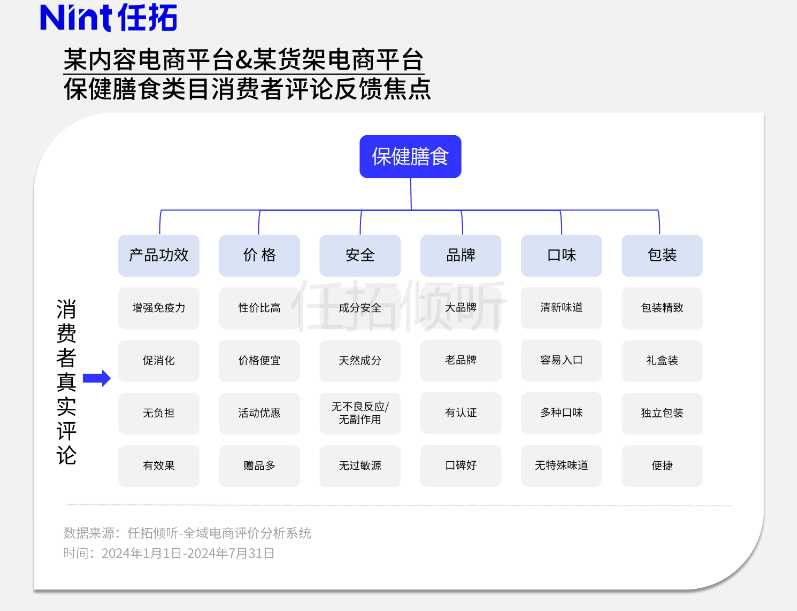Screen dimensions: 797x611
Task: Select the 赠品多 cell
Action: click(259, 466)
